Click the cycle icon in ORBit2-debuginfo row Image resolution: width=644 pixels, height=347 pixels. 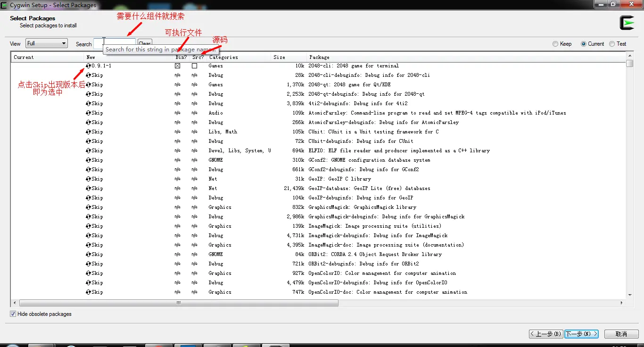[88, 264]
